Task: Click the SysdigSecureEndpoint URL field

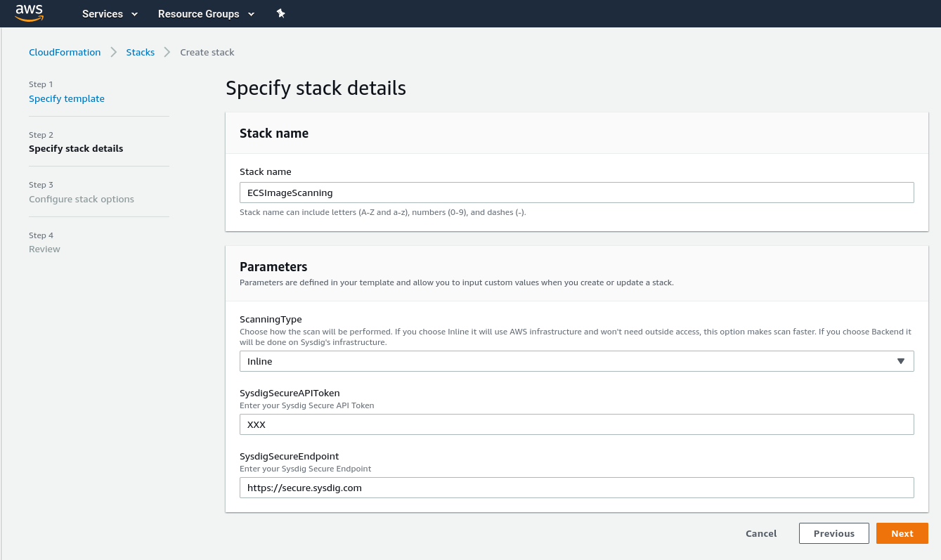Action: coord(576,488)
